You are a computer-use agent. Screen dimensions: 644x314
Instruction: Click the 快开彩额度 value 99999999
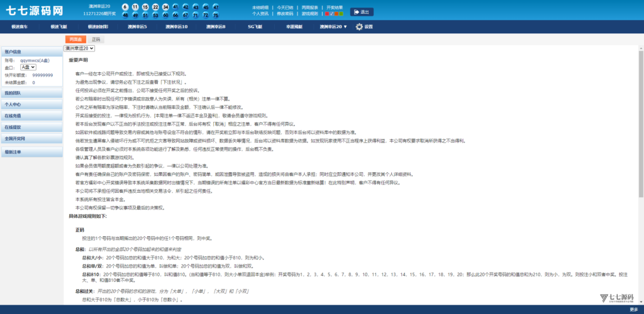tap(43, 75)
